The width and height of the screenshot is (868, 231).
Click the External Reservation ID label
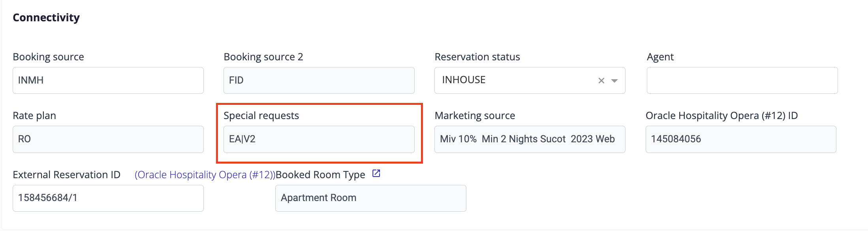tap(67, 175)
